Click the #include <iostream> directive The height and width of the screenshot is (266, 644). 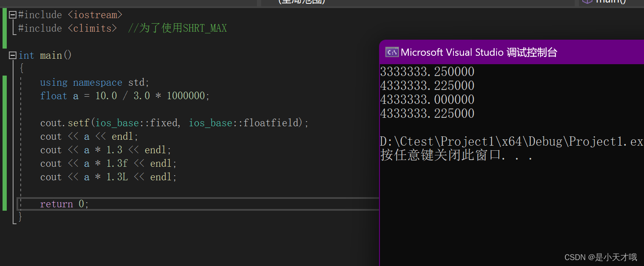tap(70, 14)
